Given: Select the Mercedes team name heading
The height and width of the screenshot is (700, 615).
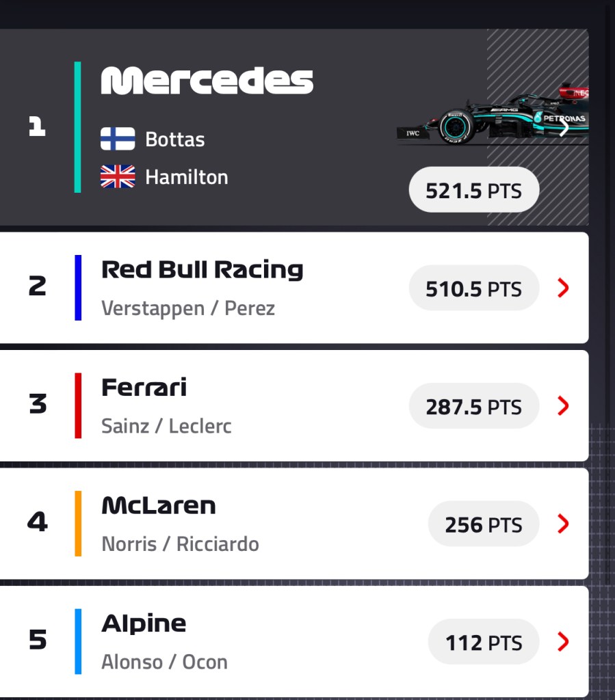Looking at the screenshot, I should tap(207, 82).
